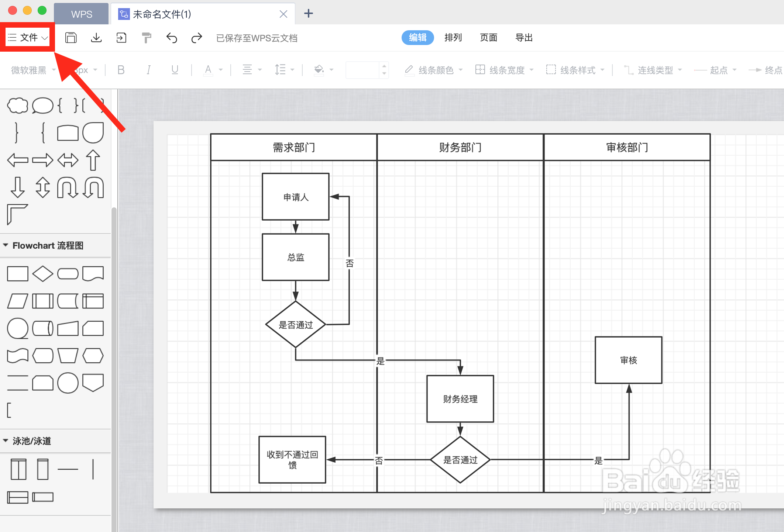Select the left arrow shape
The height and width of the screenshot is (532, 784).
(x=17, y=160)
